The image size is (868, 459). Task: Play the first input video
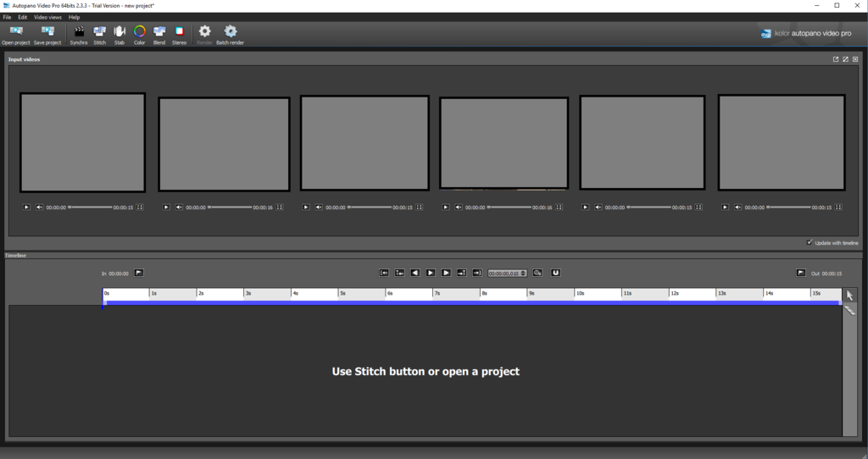coord(26,207)
